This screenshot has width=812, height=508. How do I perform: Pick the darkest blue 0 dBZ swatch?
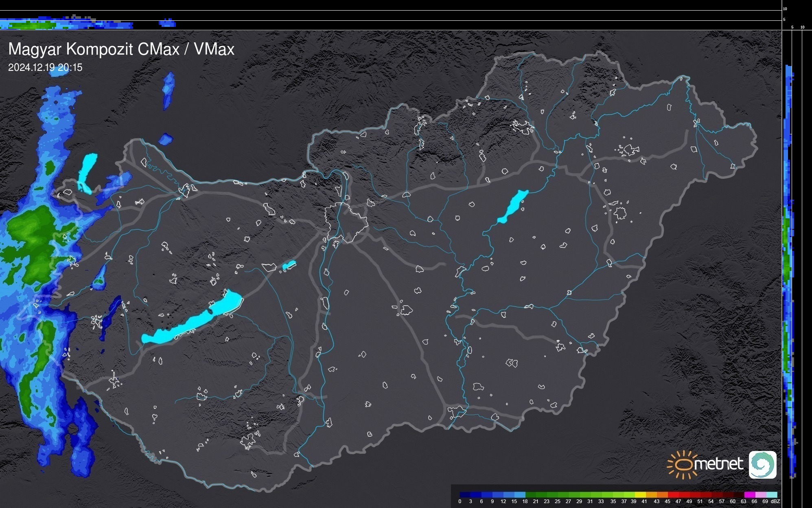(465, 495)
